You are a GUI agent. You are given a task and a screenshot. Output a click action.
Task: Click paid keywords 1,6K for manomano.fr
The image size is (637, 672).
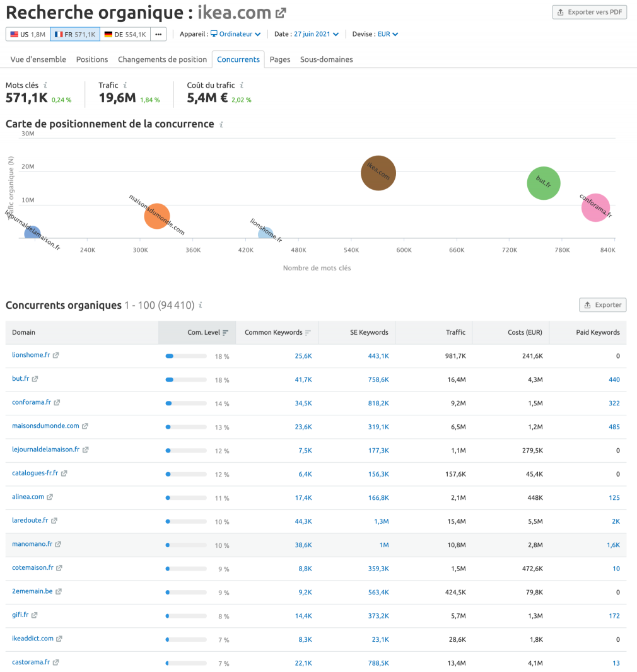[x=614, y=545]
